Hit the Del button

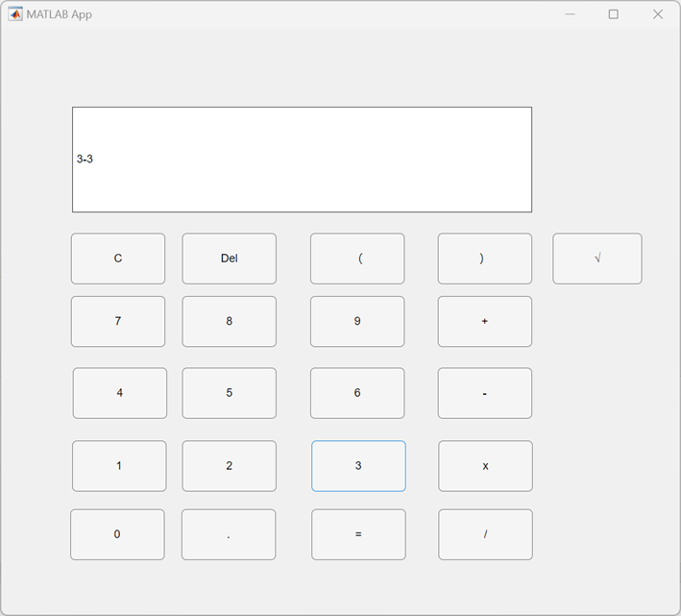(x=229, y=259)
